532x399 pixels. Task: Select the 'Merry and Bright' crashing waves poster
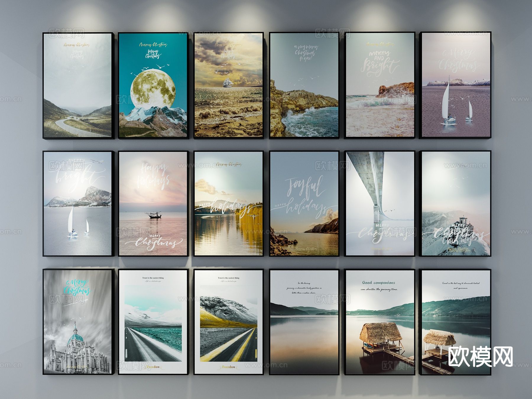pyautogui.click(x=380, y=85)
